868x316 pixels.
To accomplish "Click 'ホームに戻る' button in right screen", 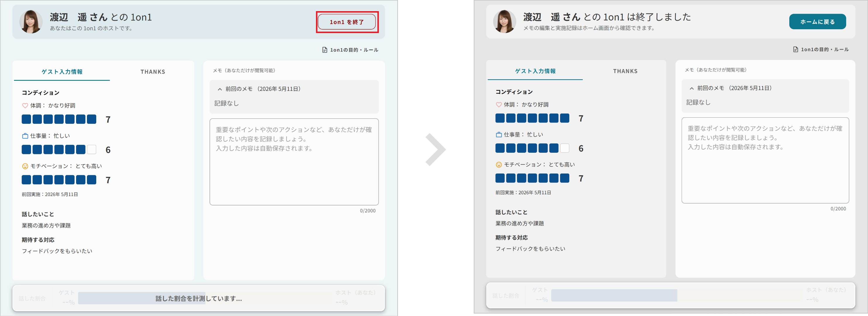I will pyautogui.click(x=817, y=22).
